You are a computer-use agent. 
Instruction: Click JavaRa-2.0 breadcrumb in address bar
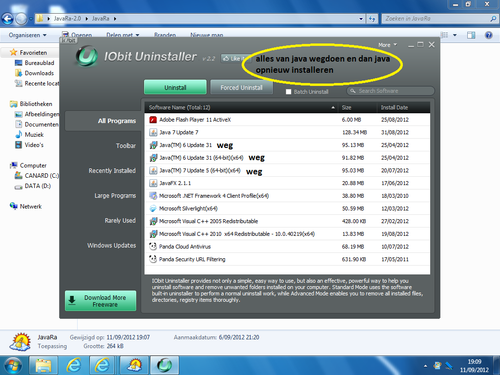coord(67,19)
